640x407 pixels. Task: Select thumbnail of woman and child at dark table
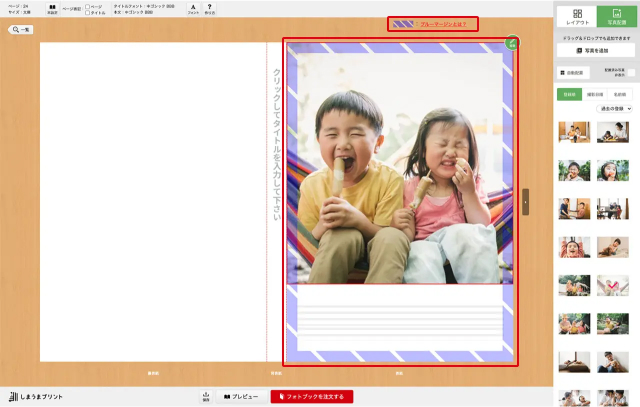[613, 132]
